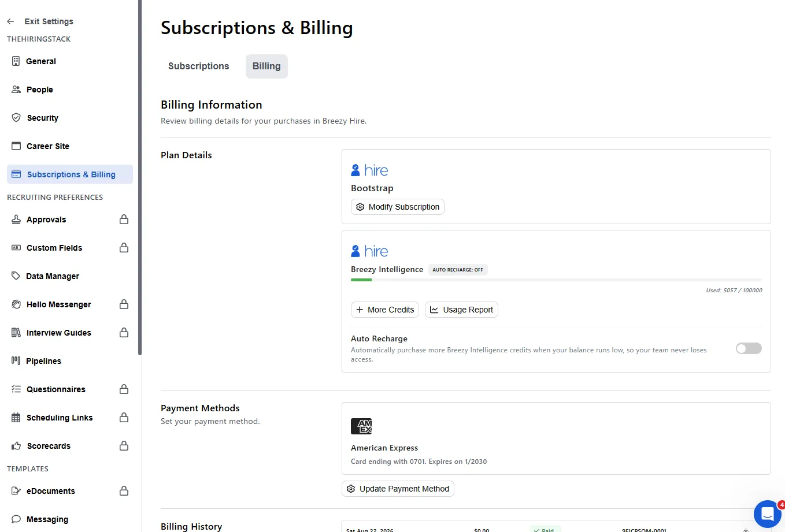This screenshot has height=532, width=785.
Task: Click the AUTO RECHARGE: OFF badge
Action: (458, 270)
